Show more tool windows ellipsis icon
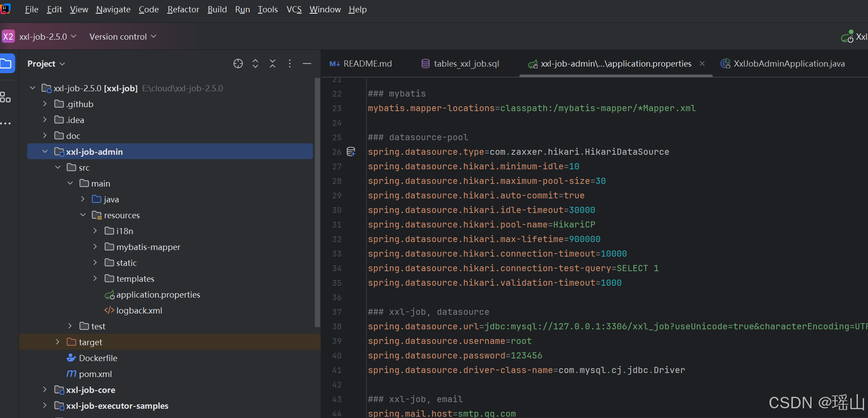 tap(5, 123)
